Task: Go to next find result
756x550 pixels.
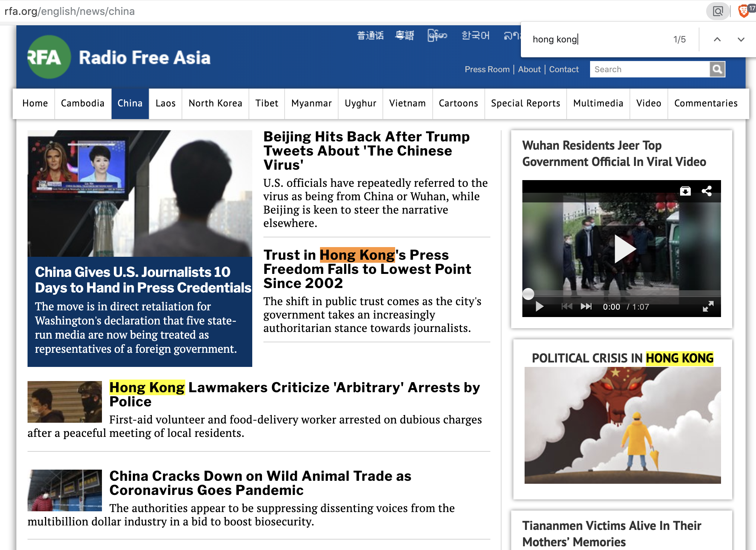Action: [741, 39]
